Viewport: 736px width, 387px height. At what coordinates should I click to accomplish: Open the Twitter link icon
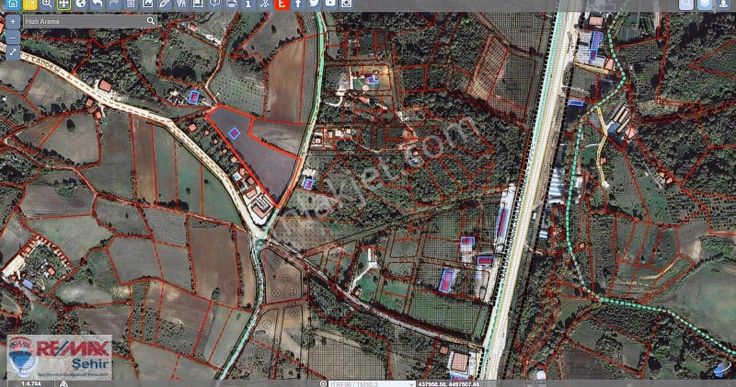coord(314,4)
